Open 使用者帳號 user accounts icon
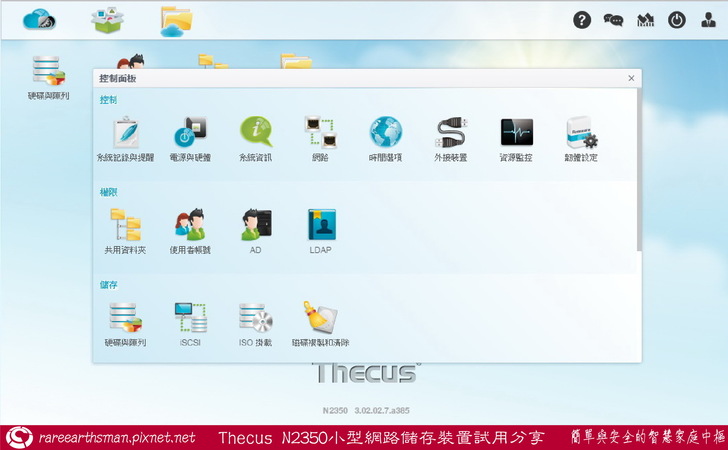 (x=190, y=231)
